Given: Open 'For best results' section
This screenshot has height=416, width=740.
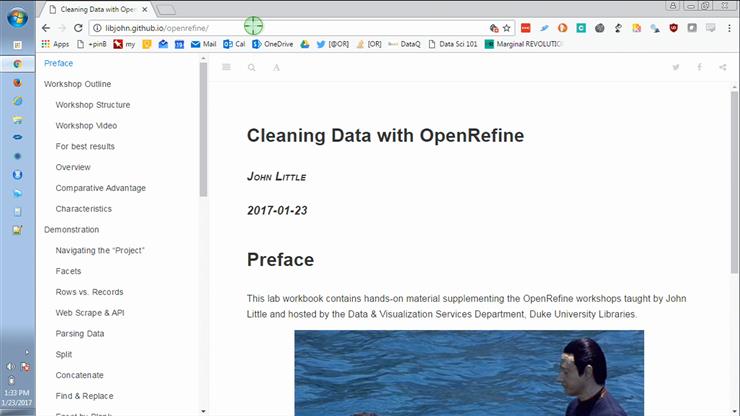Looking at the screenshot, I should coord(85,146).
